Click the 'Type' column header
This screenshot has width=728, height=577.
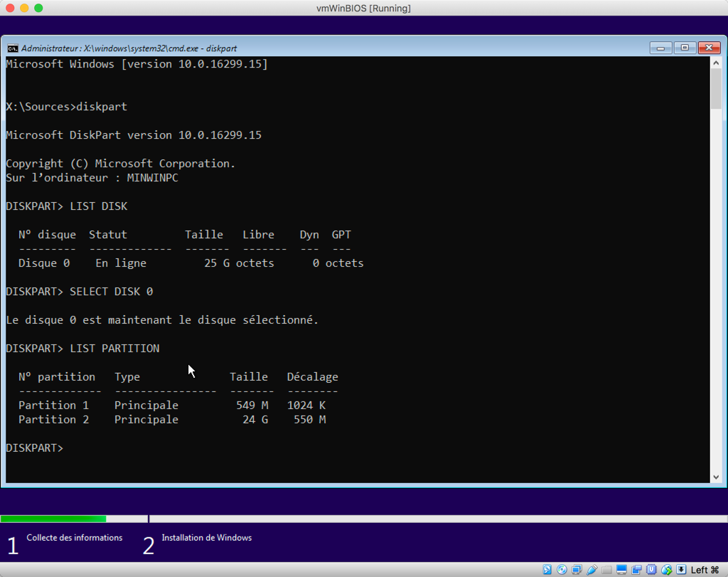[x=127, y=377]
